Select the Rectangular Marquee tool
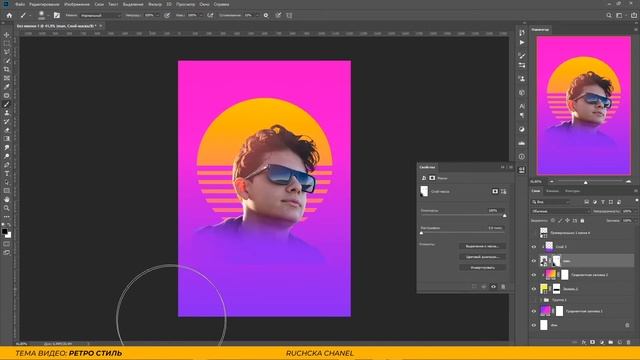Image resolution: width=640 pixels, height=360 pixels. pyautogui.click(x=7, y=43)
